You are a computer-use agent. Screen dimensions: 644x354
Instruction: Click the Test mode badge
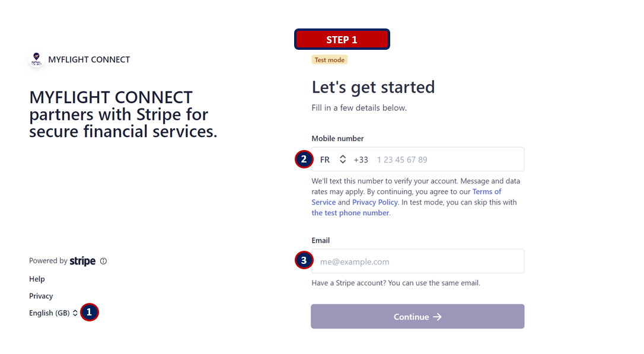pos(329,60)
